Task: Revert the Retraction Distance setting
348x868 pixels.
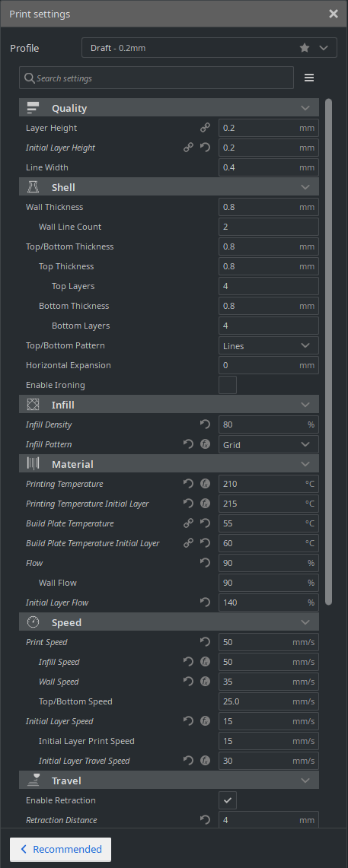Action: [x=205, y=820]
